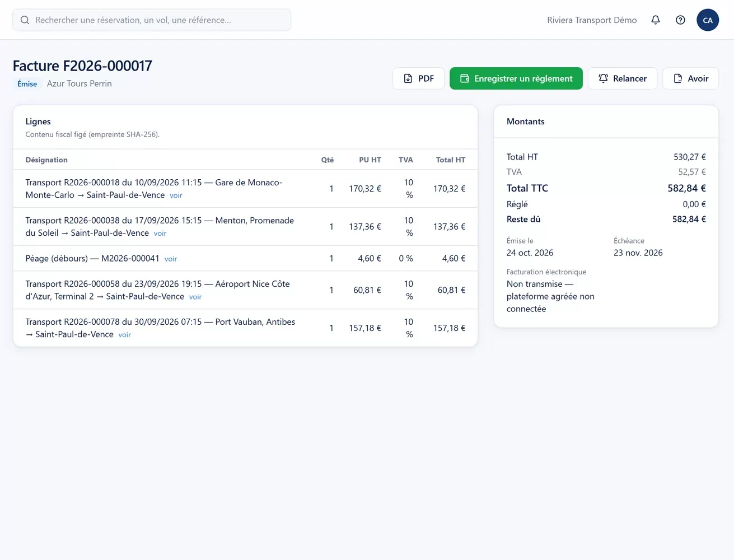The height and width of the screenshot is (560, 734).
Task: Open voir link for transport R2026-000018
Action: click(176, 195)
